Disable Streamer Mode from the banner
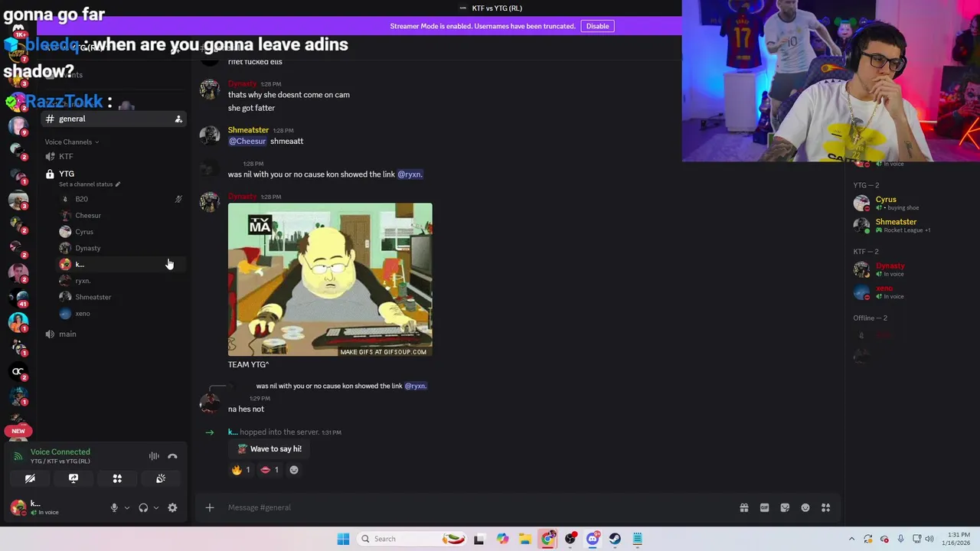Viewport: 980px width, 551px height. pos(597,26)
